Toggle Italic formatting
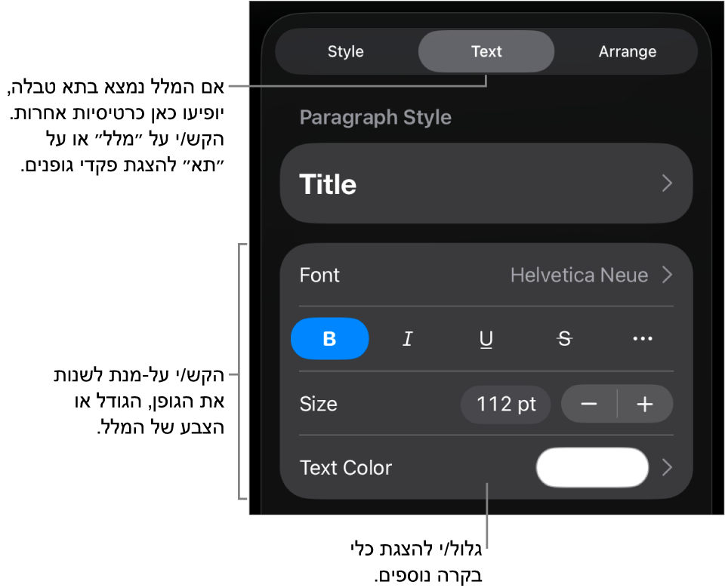Image resolution: width=725 pixels, height=588 pixels. click(x=407, y=338)
